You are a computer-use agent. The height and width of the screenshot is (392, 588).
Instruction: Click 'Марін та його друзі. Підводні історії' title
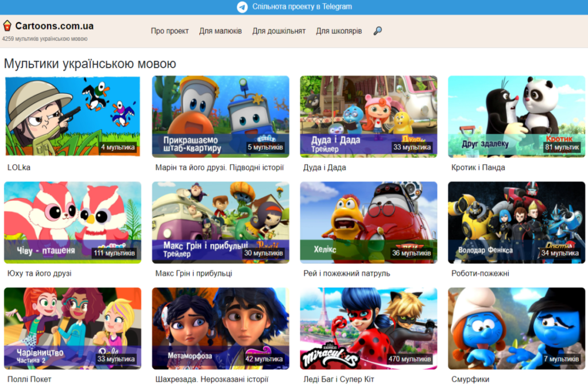coord(219,168)
